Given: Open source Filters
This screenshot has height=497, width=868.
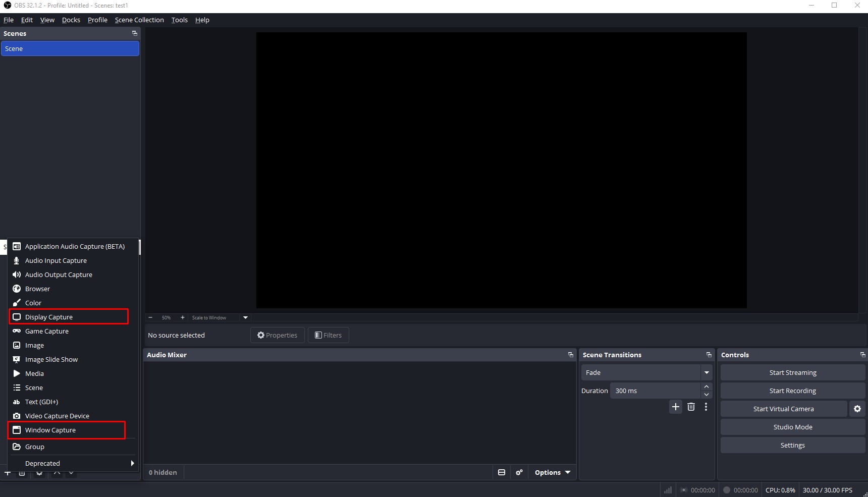Looking at the screenshot, I should click(x=329, y=335).
